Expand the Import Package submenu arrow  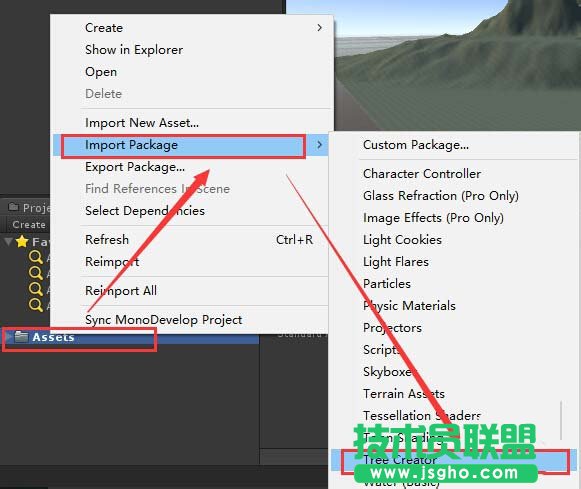319,145
